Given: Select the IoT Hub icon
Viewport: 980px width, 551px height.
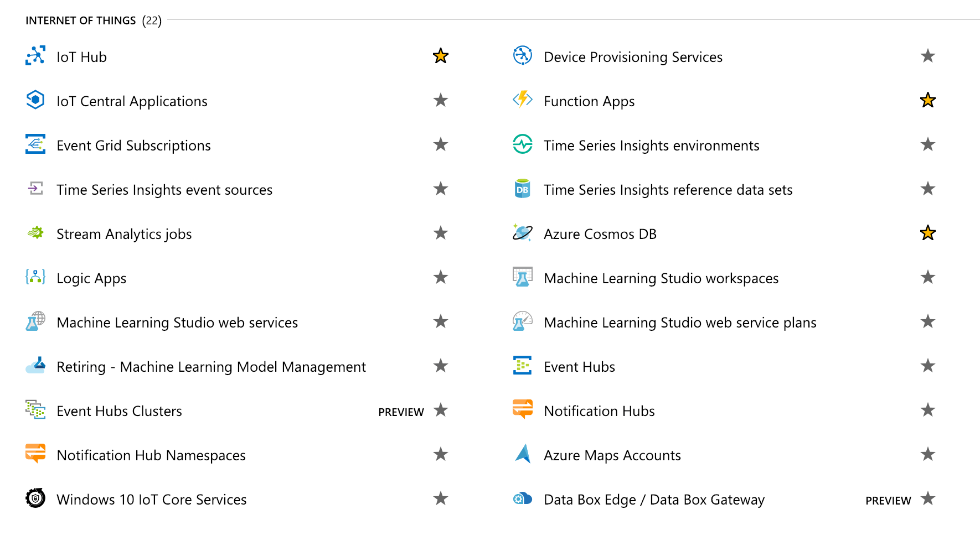Looking at the screenshot, I should [x=34, y=56].
